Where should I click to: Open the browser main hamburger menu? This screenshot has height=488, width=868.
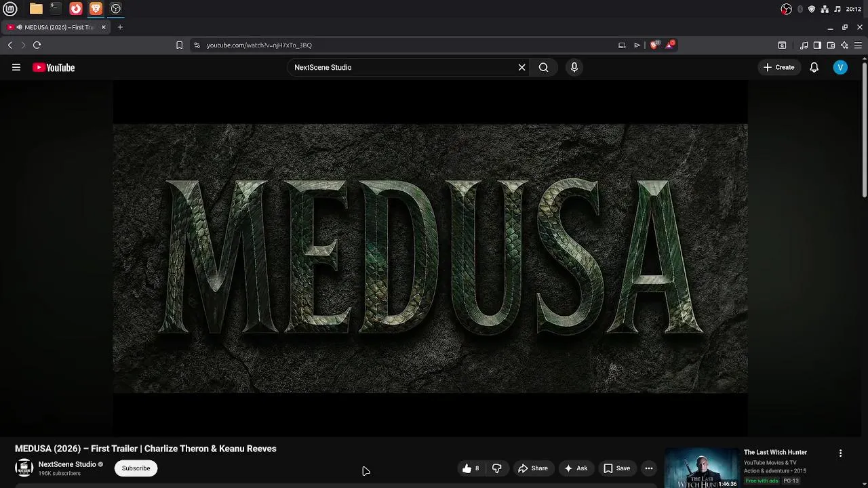click(x=858, y=45)
